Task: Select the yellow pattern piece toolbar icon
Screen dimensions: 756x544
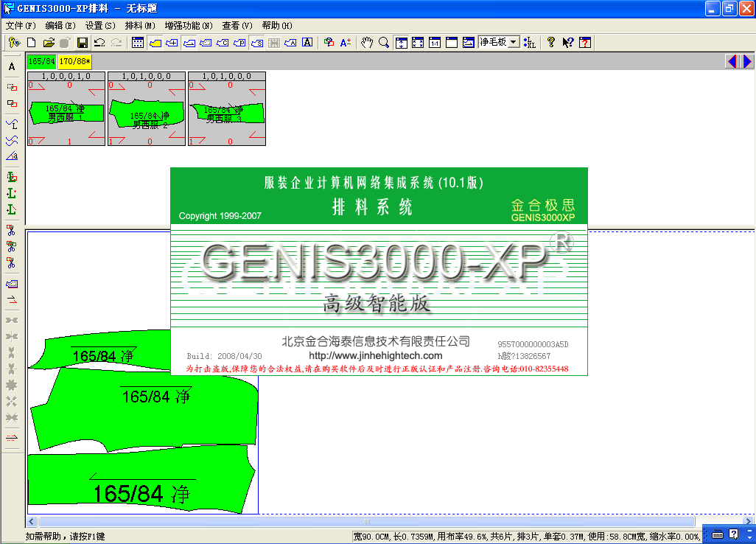Action: point(155,43)
